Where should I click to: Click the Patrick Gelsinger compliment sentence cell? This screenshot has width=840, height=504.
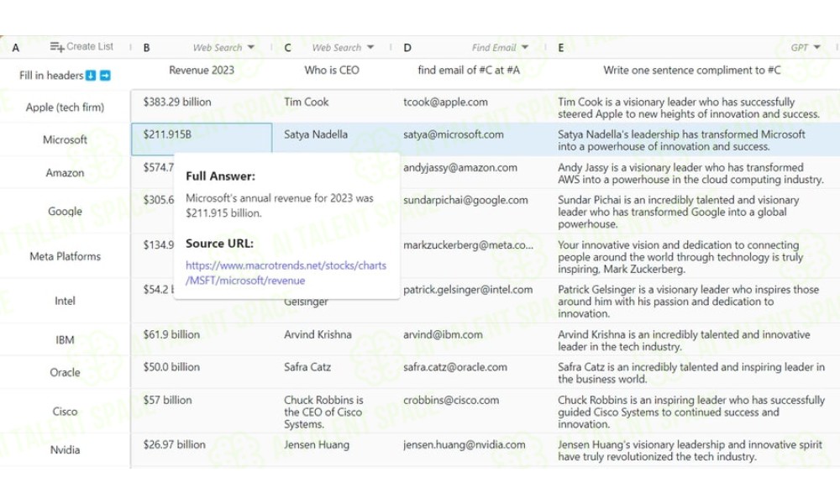tap(693, 301)
